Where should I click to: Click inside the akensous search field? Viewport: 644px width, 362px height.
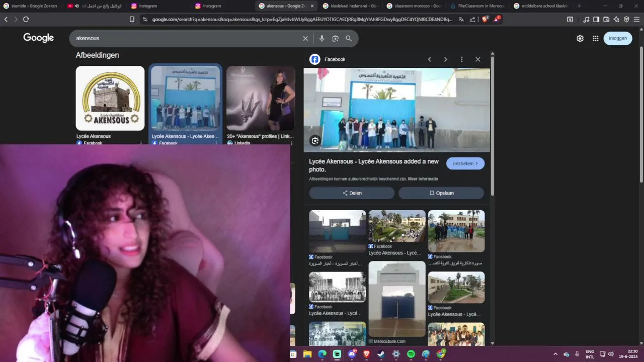pyautogui.click(x=186, y=38)
